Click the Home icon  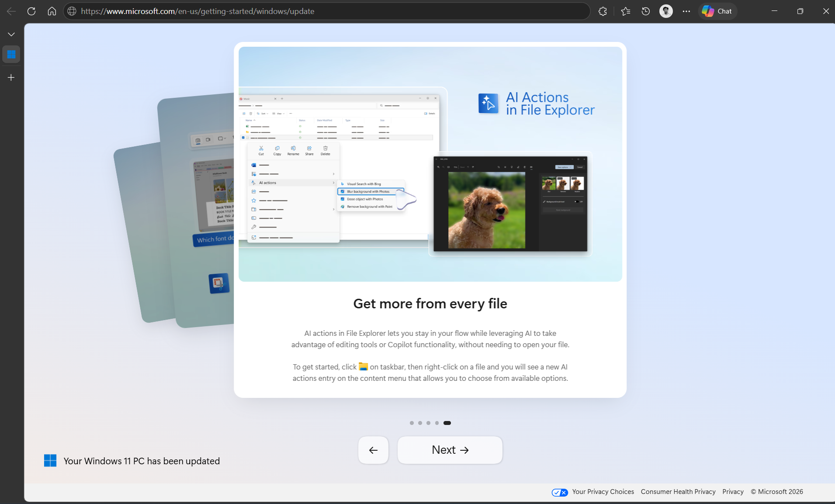pos(52,11)
